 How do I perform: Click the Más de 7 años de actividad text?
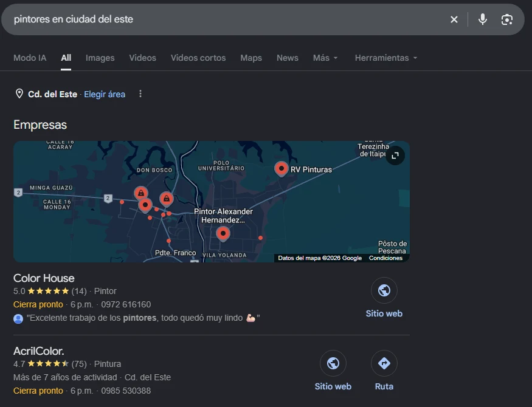pyautogui.click(x=65, y=377)
